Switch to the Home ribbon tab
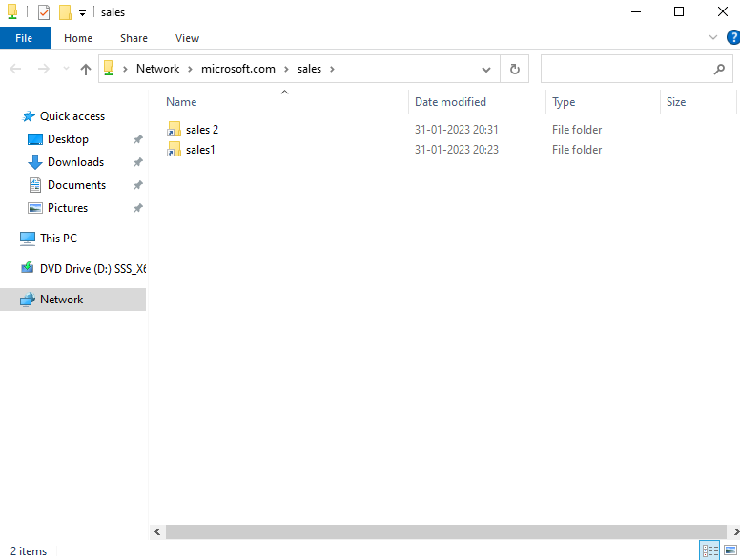Viewport: 740px width, 560px height. pyautogui.click(x=78, y=38)
